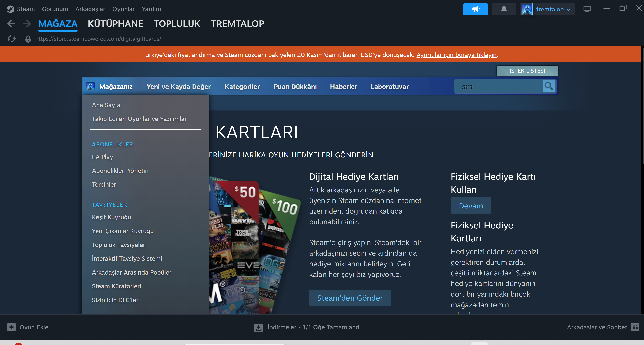Switch to the TOPLULUK tab
Viewport: 644px width, 345px height.
point(177,24)
